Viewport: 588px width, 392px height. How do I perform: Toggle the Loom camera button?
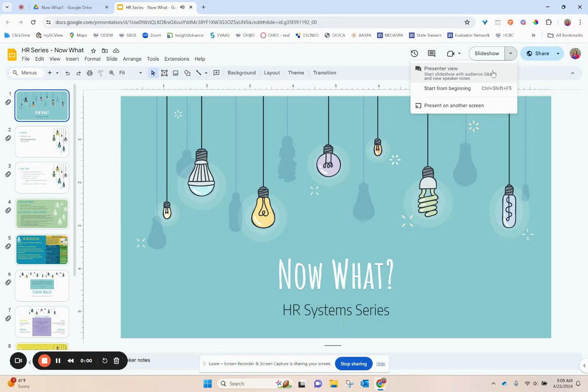(18, 361)
